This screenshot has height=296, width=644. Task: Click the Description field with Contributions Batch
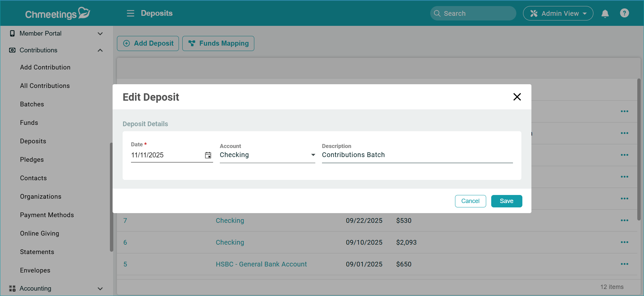417,155
